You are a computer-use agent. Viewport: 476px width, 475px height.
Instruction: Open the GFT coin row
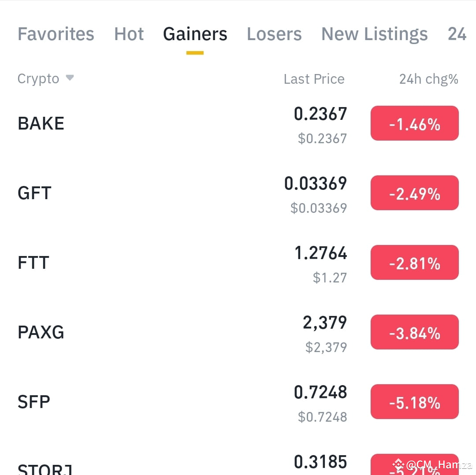238,193
